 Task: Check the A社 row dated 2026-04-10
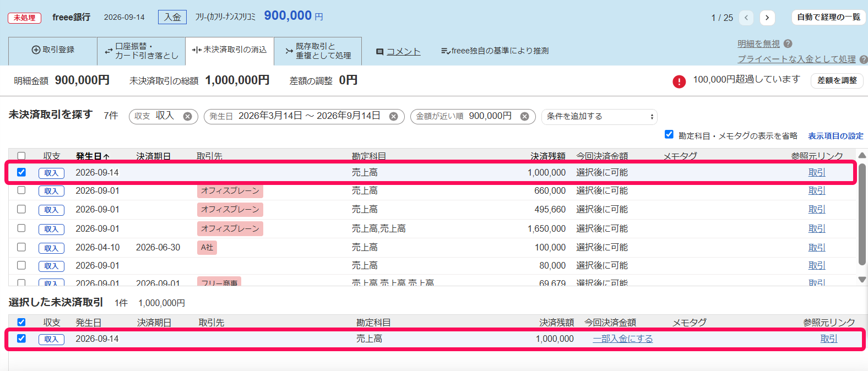(x=21, y=247)
